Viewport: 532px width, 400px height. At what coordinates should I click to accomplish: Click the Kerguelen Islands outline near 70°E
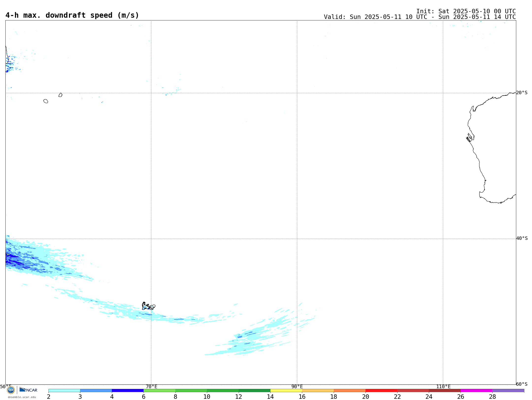(149, 306)
